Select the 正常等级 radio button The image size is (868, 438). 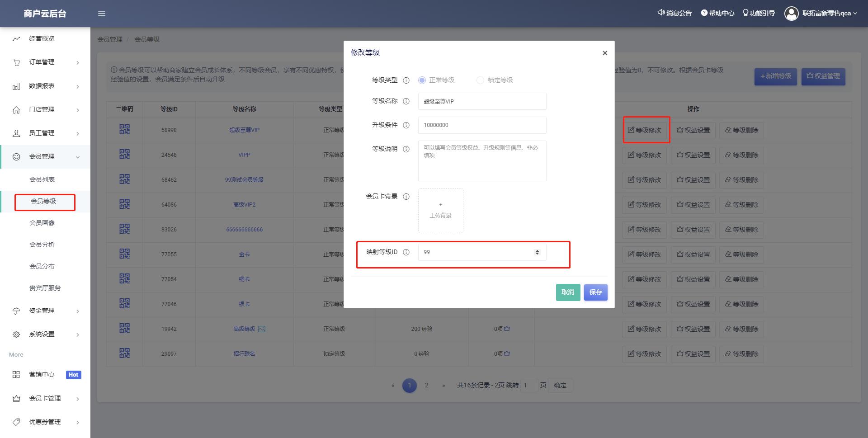point(422,80)
